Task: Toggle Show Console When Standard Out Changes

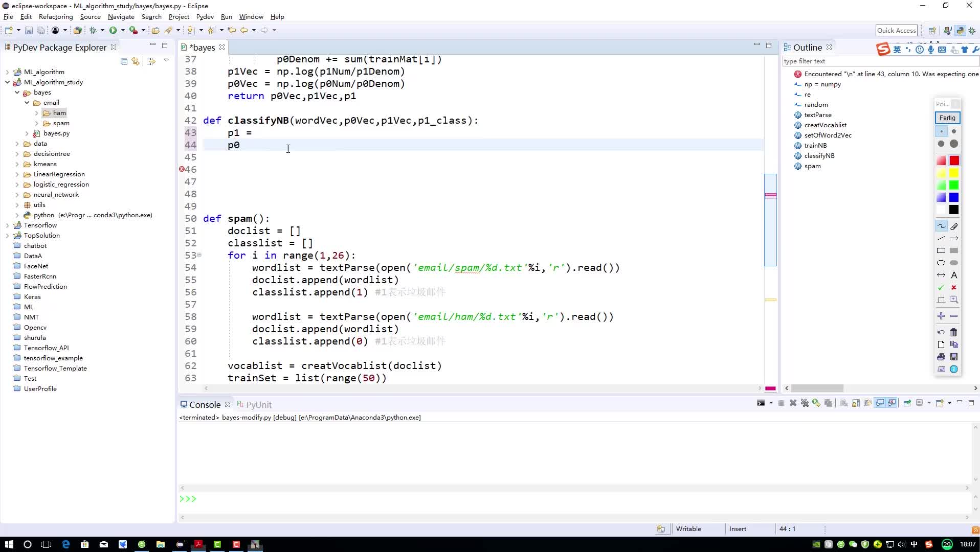Action: (x=880, y=403)
